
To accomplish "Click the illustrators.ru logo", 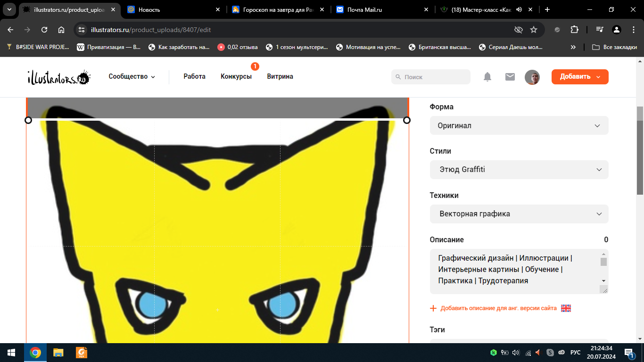I will pyautogui.click(x=59, y=77).
